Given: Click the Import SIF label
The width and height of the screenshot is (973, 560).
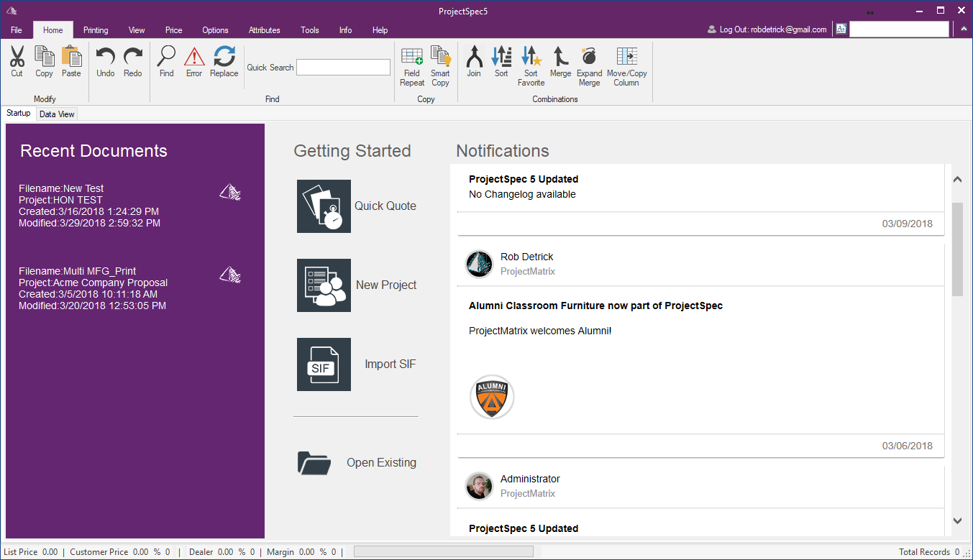Looking at the screenshot, I should click(390, 364).
